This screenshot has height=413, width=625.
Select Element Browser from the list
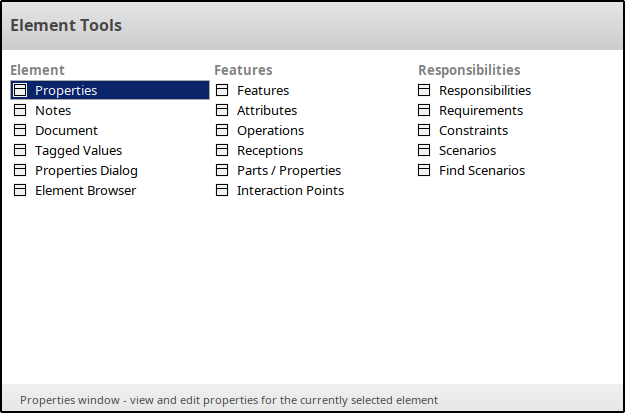click(x=85, y=190)
